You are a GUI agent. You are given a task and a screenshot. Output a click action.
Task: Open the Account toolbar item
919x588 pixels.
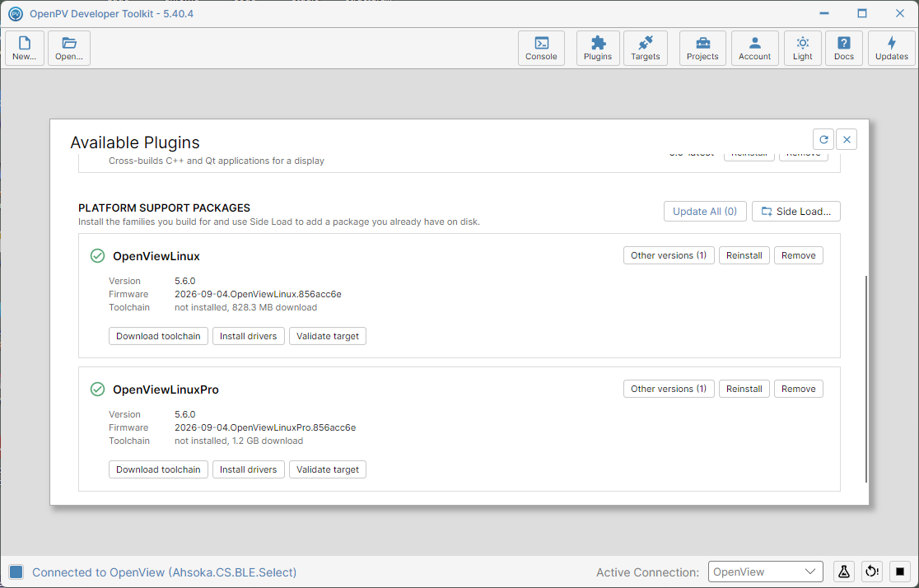tap(754, 48)
